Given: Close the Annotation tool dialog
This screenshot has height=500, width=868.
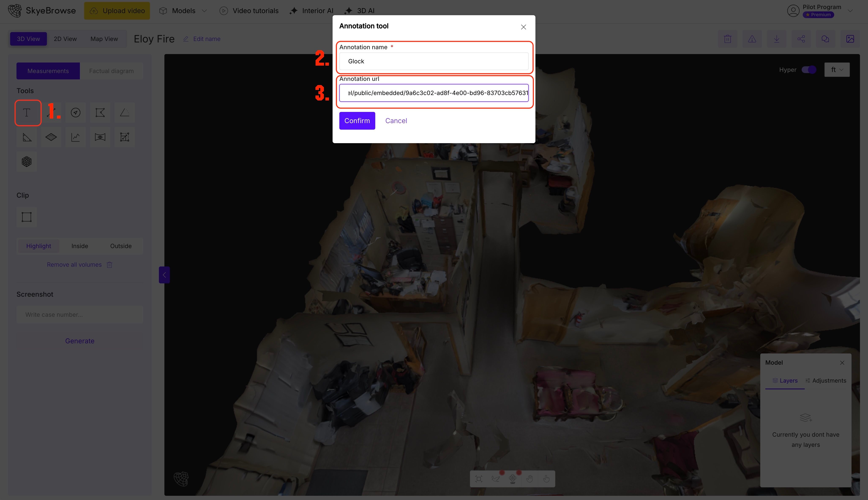Looking at the screenshot, I should coord(523,27).
